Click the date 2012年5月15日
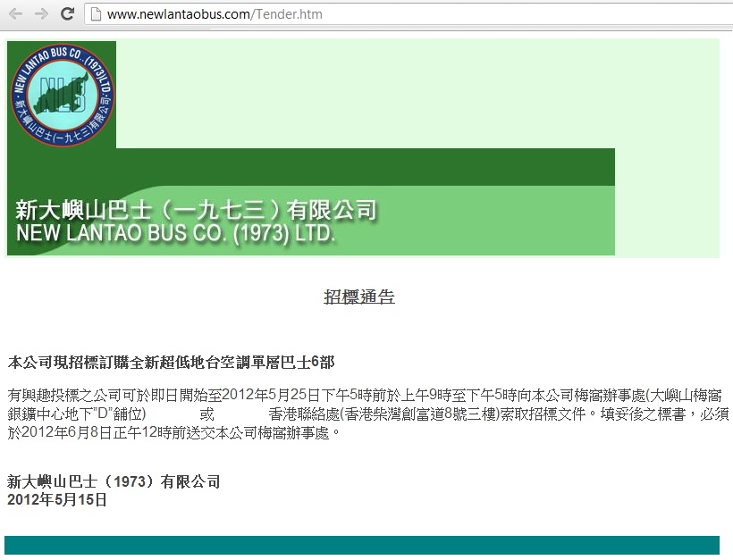The height and width of the screenshot is (560, 733). (x=57, y=500)
